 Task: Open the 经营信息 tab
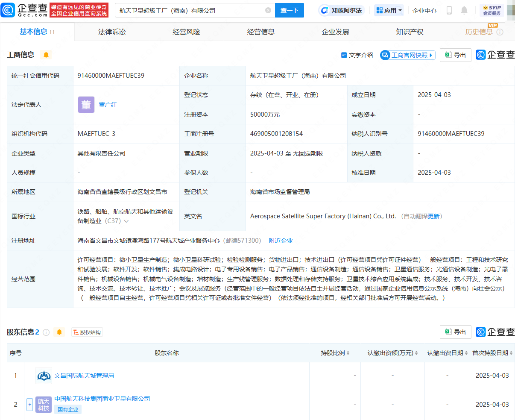pyautogui.click(x=261, y=32)
